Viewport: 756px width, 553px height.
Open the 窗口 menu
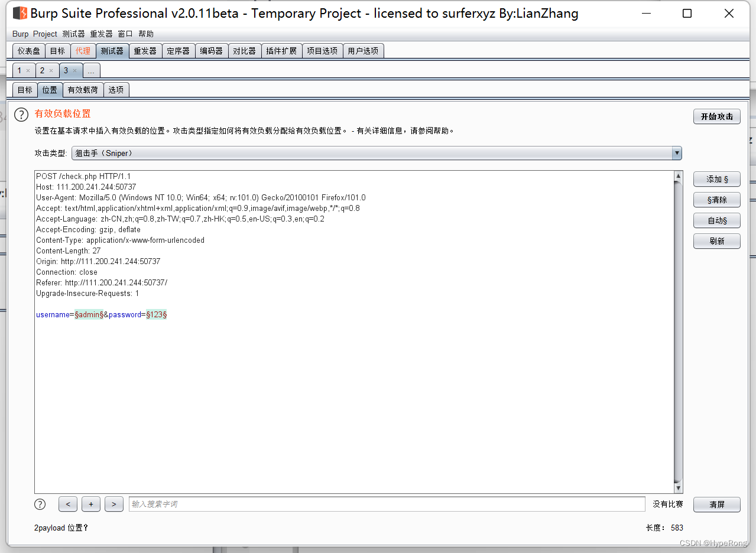pos(125,34)
